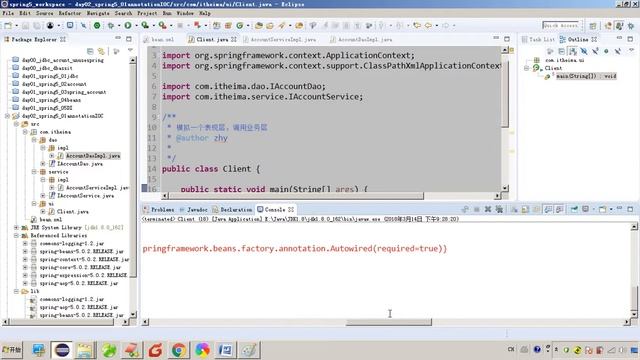Switch to the Task List tab
Screen dimensions: 640x360
[538, 39]
